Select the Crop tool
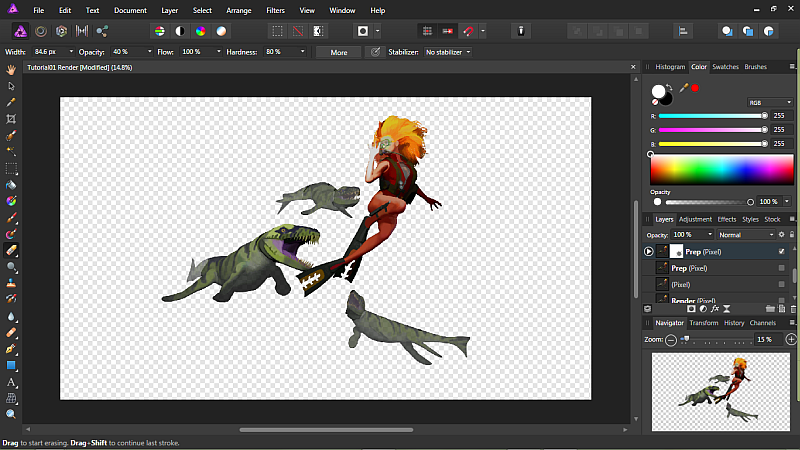Image resolution: width=800 pixels, height=450 pixels. click(11, 118)
